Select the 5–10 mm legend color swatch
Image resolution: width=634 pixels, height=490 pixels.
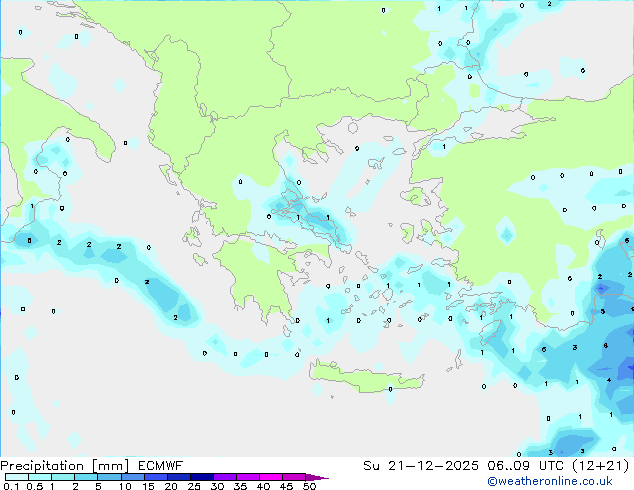(110, 477)
